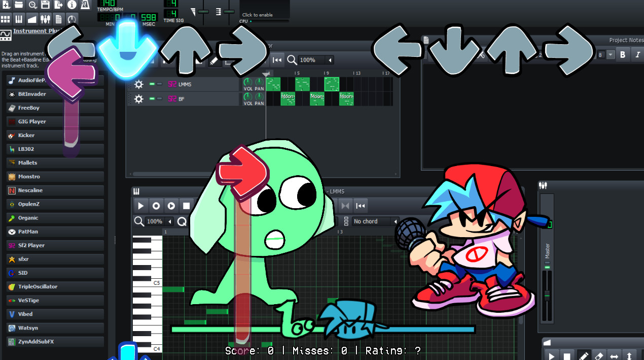644x360 pixels.
Task: Rewind Song Editor to start
Action: coord(277,60)
